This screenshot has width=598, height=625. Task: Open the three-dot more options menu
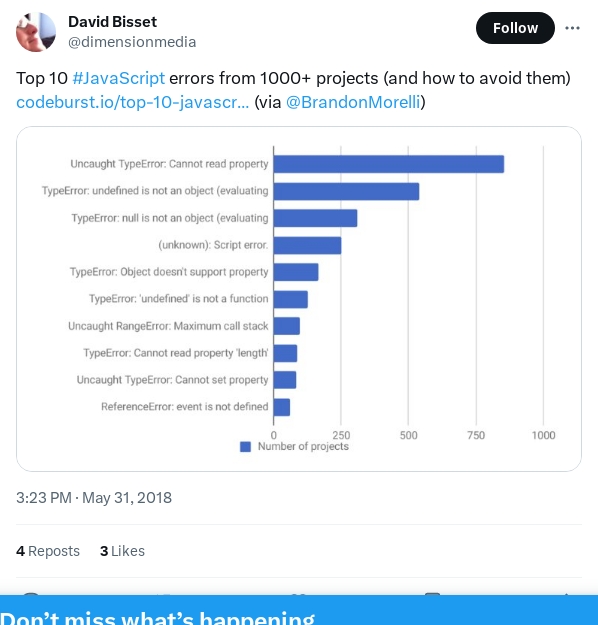572,28
